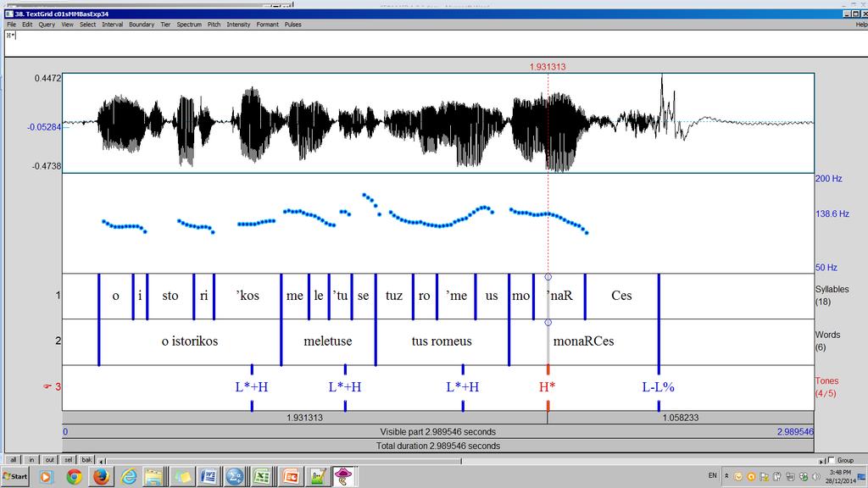Image resolution: width=868 pixels, height=488 pixels.
Task: Open Windows Media Player from the taskbar
Action: point(46,476)
